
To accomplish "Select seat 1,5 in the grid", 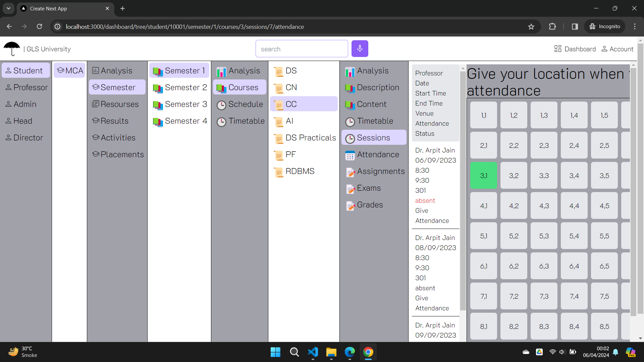I will click(x=604, y=115).
